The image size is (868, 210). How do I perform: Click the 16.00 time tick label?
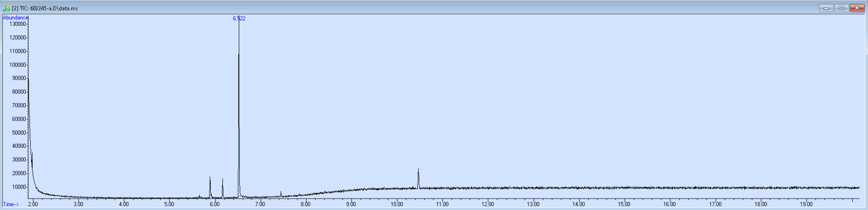click(x=670, y=204)
